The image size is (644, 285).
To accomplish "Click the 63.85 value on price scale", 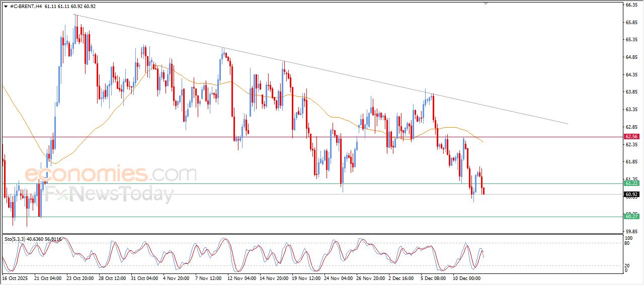I will coord(631,92).
